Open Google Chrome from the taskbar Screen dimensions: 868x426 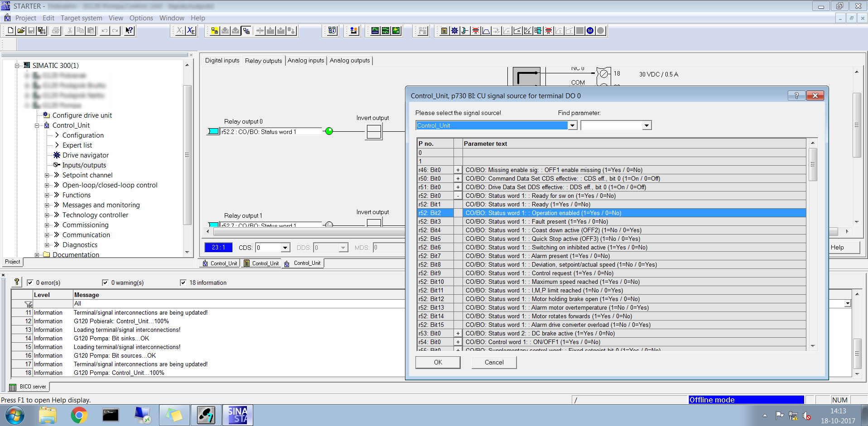pyautogui.click(x=79, y=415)
